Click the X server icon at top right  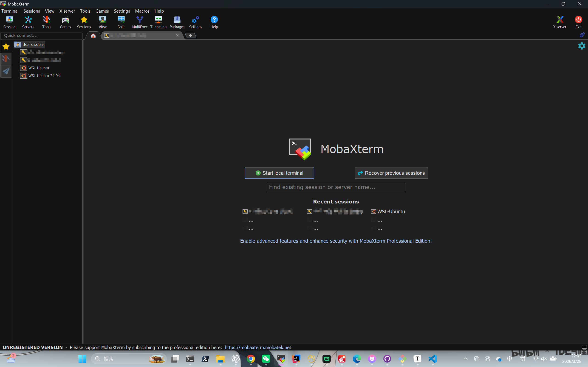(560, 22)
